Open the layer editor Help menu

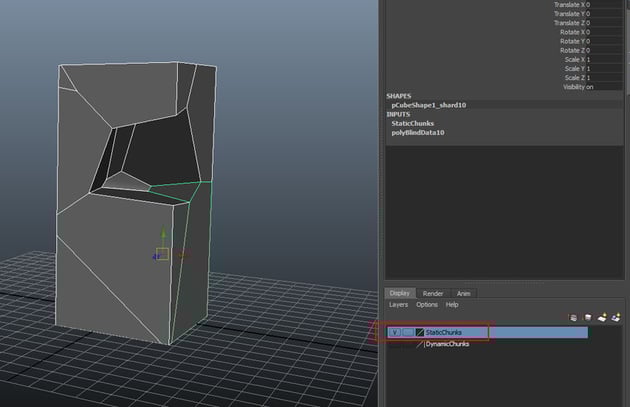coord(452,305)
